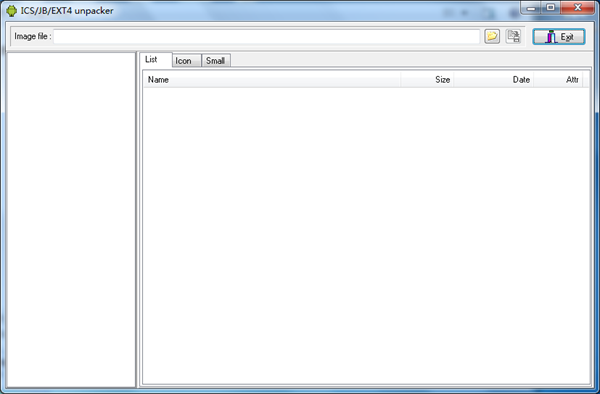Image resolution: width=600 pixels, height=394 pixels.
Task: Open image file with folder icon
Action: 492,36
